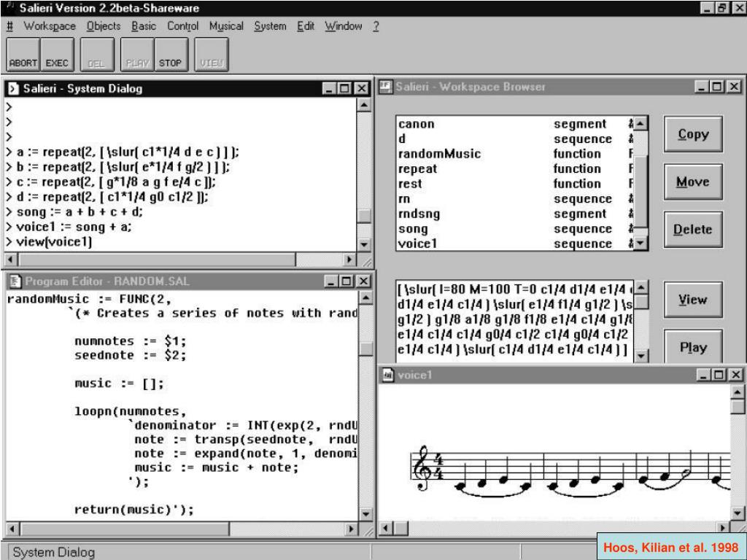Click the Copy button in Workspace Browser
The image size is (747, 560).
click(693, 134)
